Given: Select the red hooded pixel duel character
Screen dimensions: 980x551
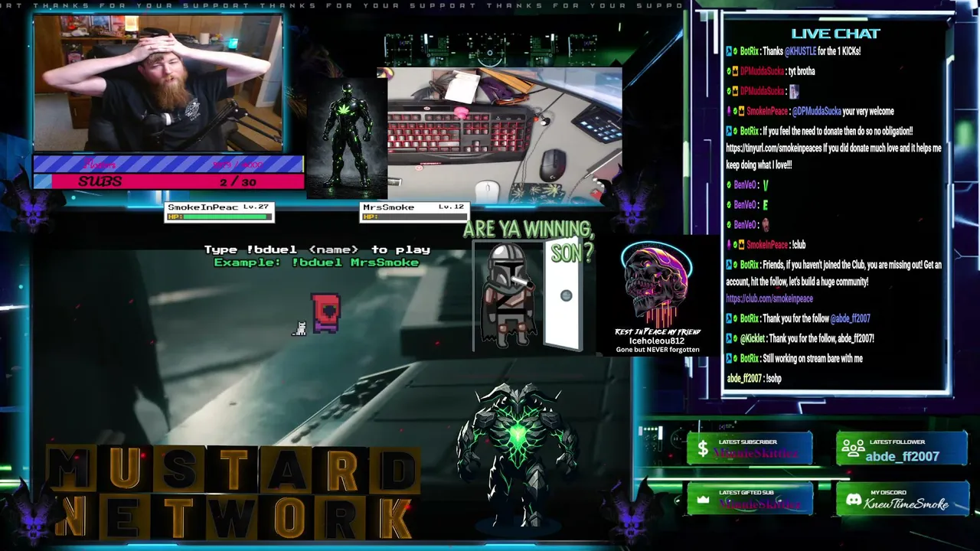Looking at the screenshot, I should 325,313.
